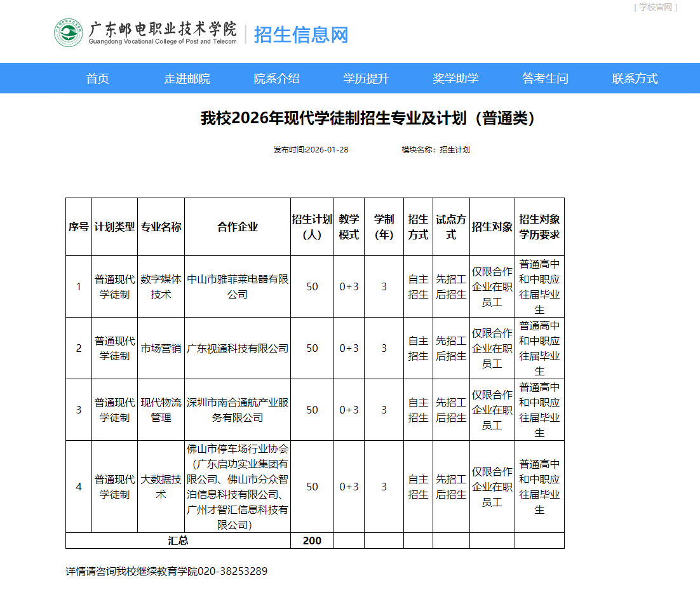
Task: Select the 数字媒体技术 specialty name
Action: tap(161, 286)
